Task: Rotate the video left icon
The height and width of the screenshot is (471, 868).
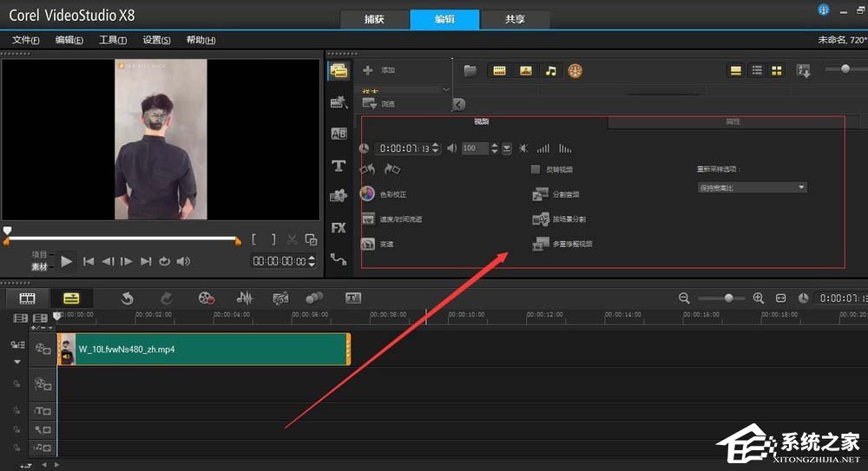Action: pos(367,169)
